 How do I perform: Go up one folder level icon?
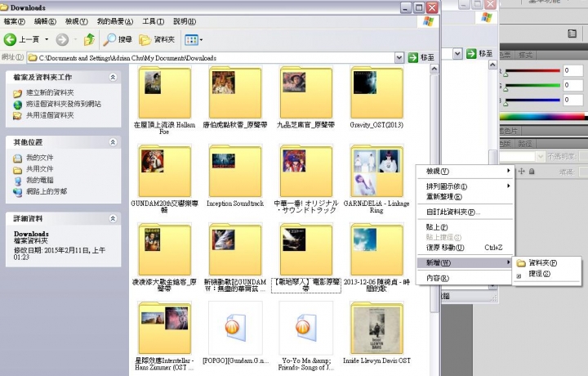(x=89, y=39)
